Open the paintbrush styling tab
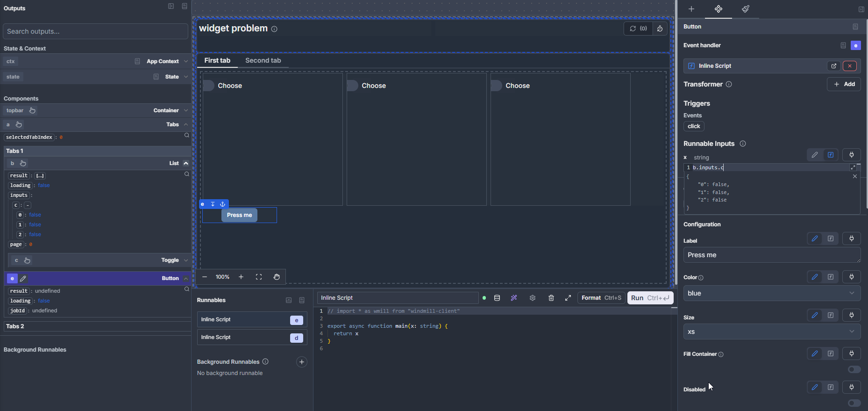868x411 pixels. 746,9
